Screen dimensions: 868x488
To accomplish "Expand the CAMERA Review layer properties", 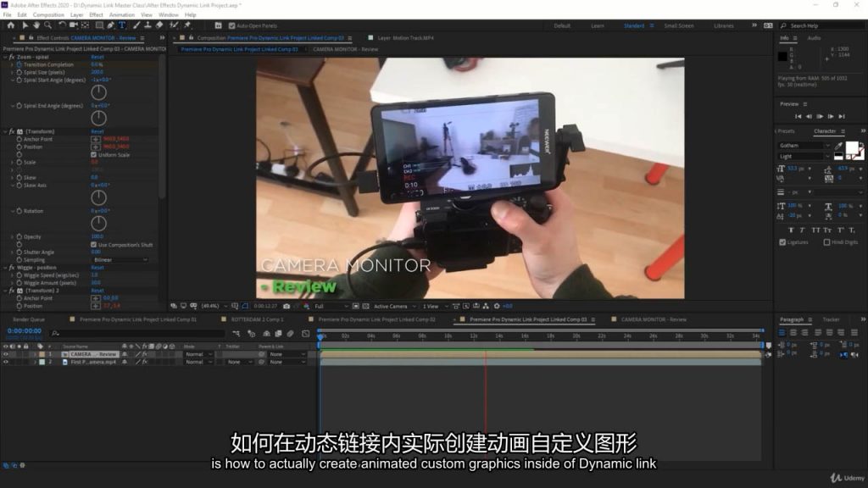I will [x=36, y=354].
